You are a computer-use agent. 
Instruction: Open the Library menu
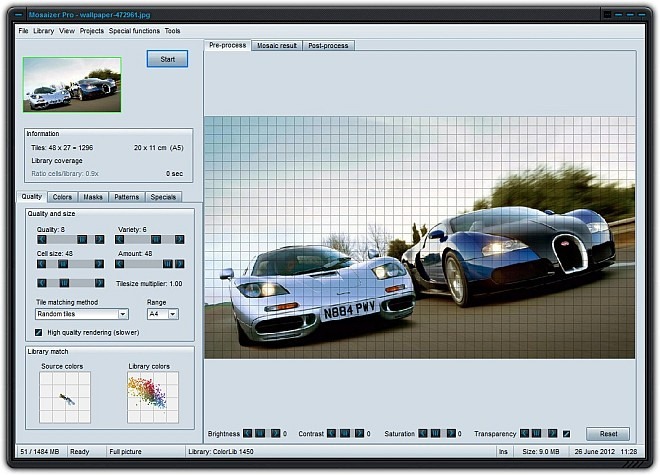[x=44, y=31]
